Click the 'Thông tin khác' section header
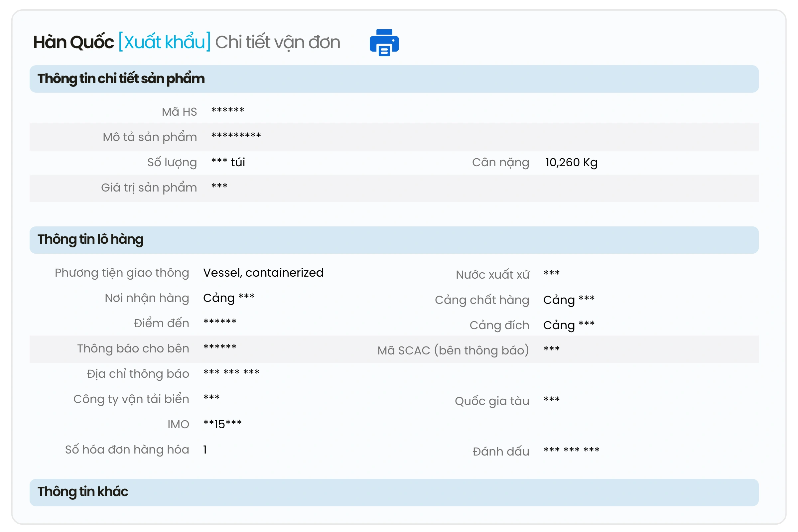This screenshot has height=532, width=798. [394, 492]
